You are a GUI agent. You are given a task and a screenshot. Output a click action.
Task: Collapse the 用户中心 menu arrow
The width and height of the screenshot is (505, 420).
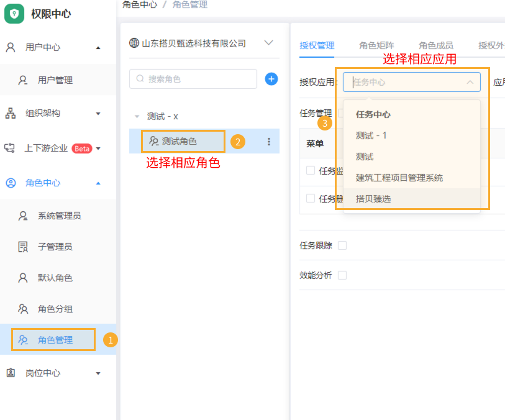[98, 48]
